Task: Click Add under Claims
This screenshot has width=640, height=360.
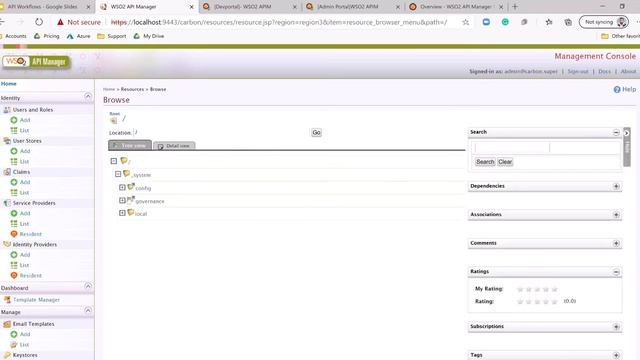Action: [x=25, y=182]
